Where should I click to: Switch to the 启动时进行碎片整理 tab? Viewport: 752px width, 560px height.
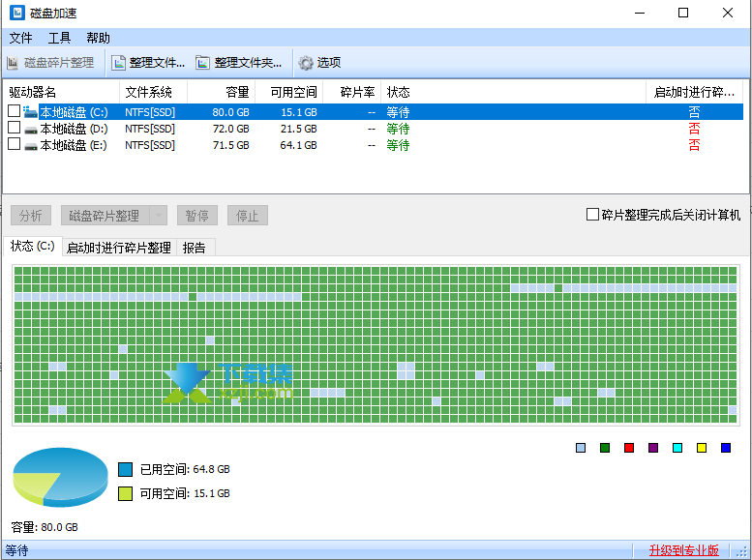pos(119,248)
